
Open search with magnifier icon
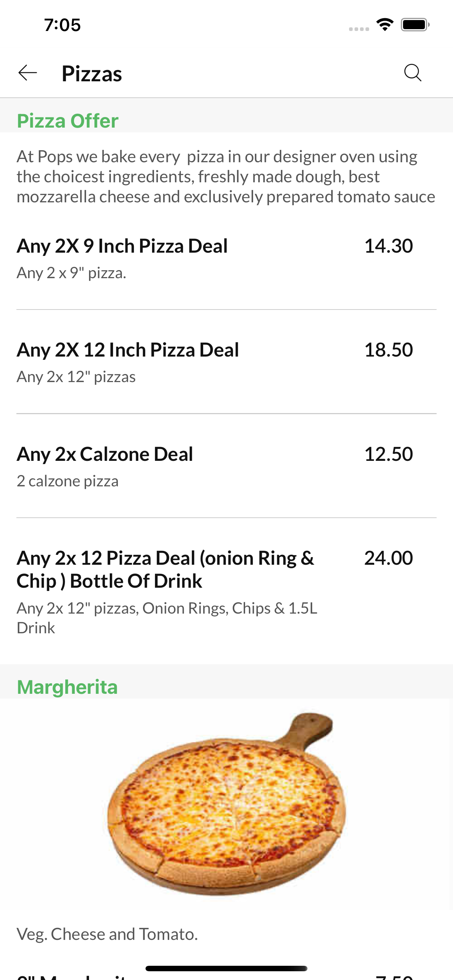[413, 73]
